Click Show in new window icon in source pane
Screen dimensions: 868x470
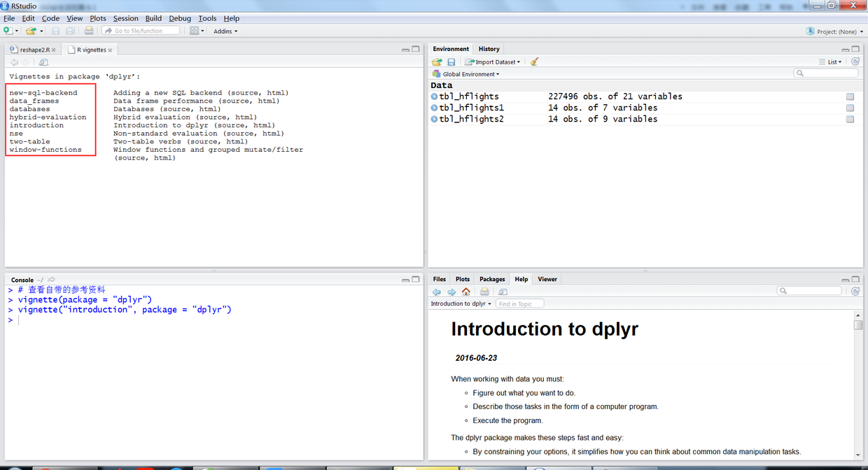coord(43,62)
